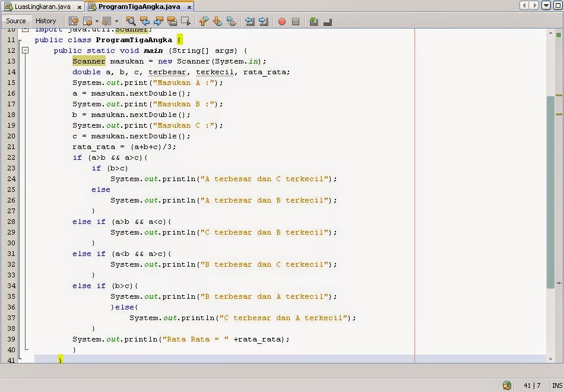Viewport: 564px width, 392px height.
Task: Go to the previous bookmark icon
Action: (x=203, y=21)
